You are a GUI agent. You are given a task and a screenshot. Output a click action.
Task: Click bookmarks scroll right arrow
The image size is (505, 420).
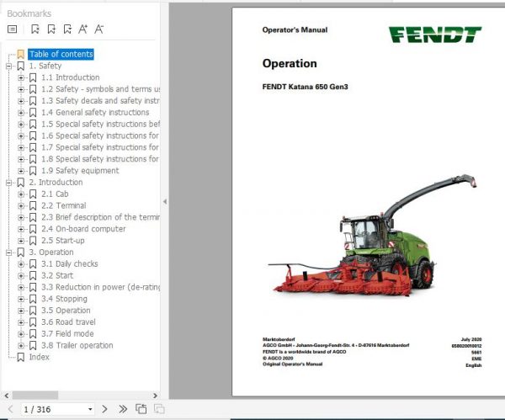(x=155, y=396)
